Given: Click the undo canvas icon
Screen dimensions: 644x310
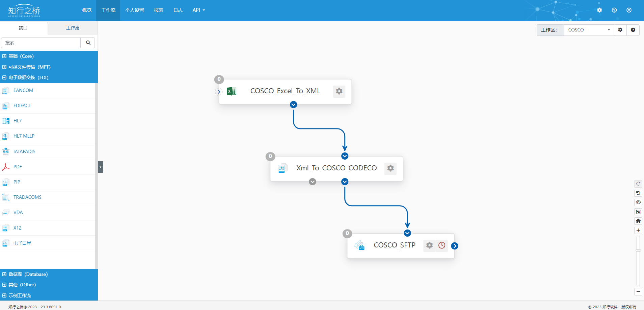Looking at the screenshot, I should 638,193.
